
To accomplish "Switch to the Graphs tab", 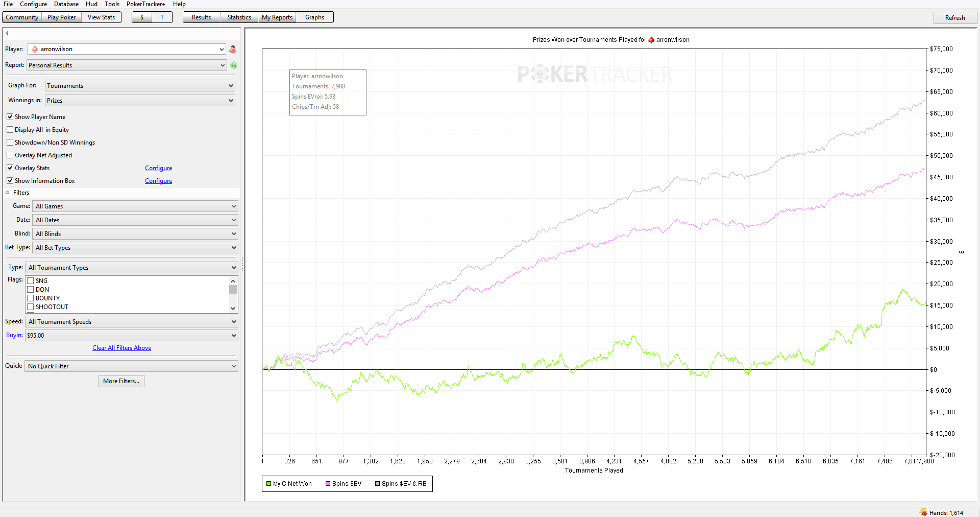I will coord(315,17).
